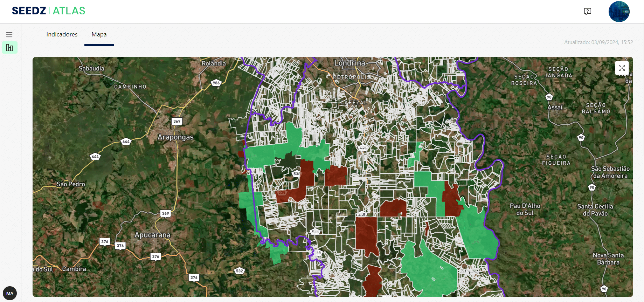Click the CAMPINHO map label
This screenshot has width=644, height=302.
coord(130,87)
